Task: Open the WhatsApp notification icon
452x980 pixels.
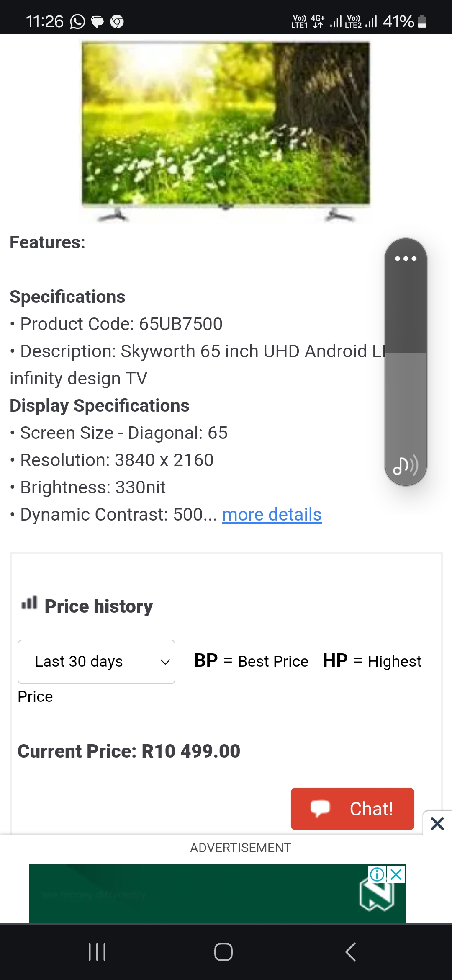Action: coord(77,21)
